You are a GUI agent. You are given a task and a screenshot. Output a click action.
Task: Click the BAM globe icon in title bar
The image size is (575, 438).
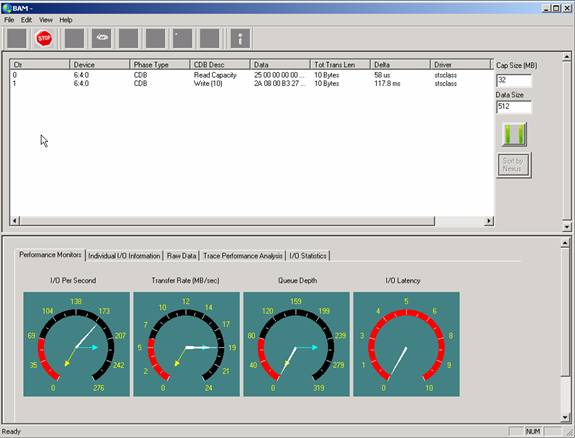point(7,8)
